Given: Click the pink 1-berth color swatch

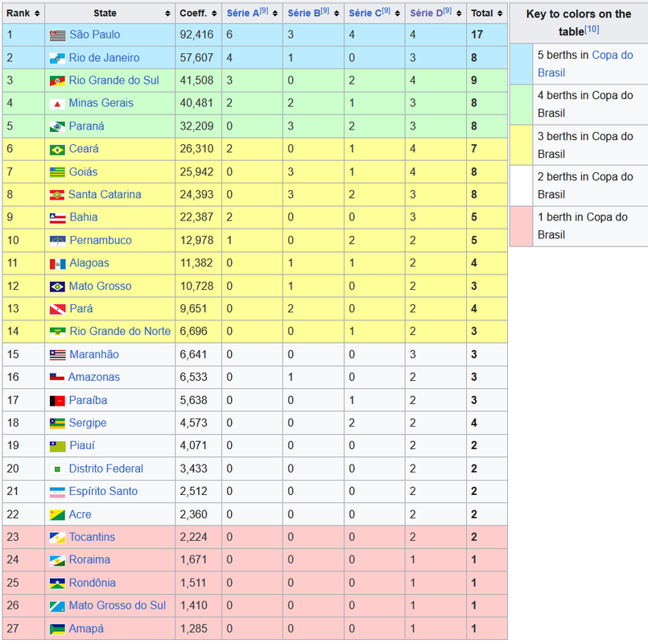Looking at the screenshot, I should point(521,226).
